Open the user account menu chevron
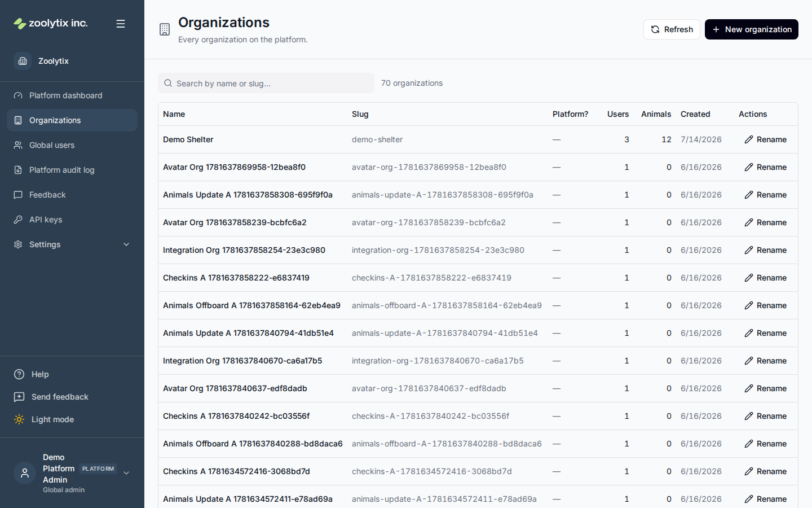Screen dimensions: 812x508 coord(126,473)
